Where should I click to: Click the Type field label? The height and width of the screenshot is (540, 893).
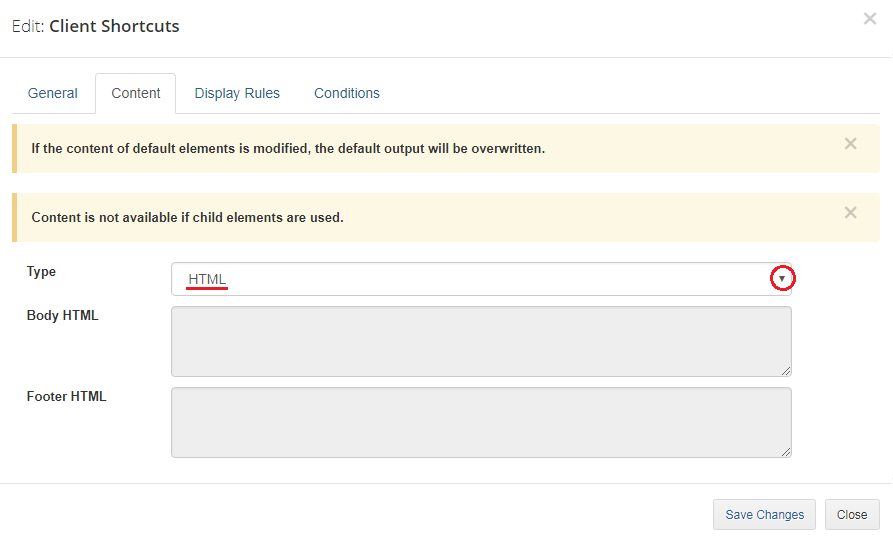tap(41, 272)
